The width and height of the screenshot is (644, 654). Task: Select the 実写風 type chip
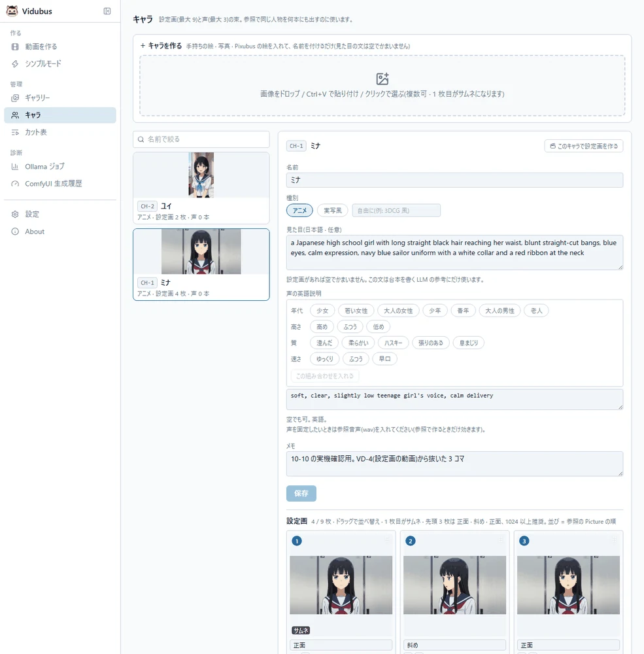point(332,211)
